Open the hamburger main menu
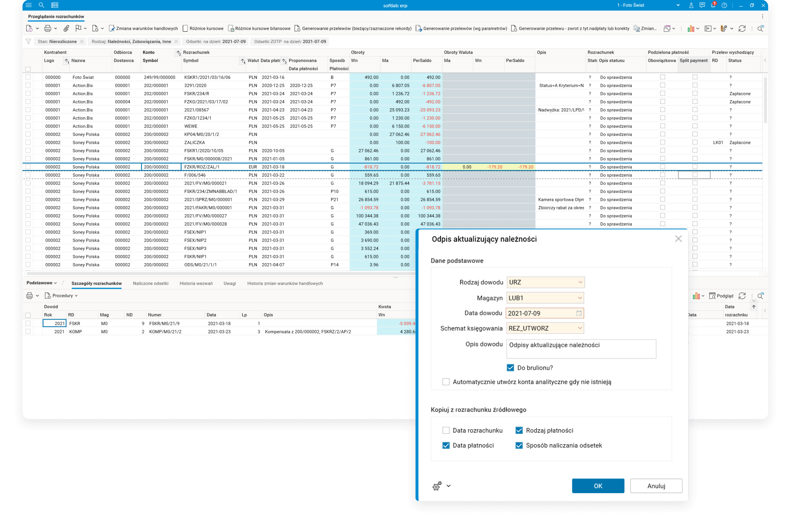The image size is (786, 532). (28, 5)
